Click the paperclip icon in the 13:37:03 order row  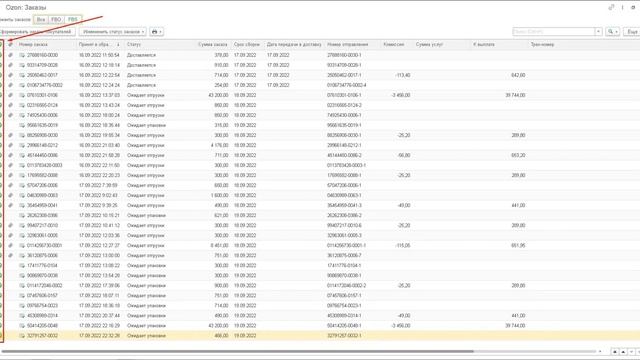tap(11, 95)
